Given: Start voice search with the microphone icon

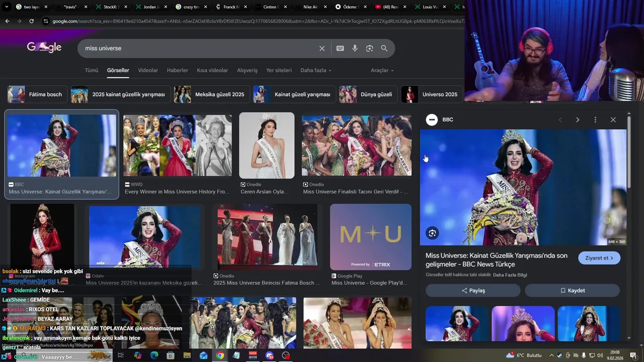Looking at the screenshot, I should click(x=355, y=48).
